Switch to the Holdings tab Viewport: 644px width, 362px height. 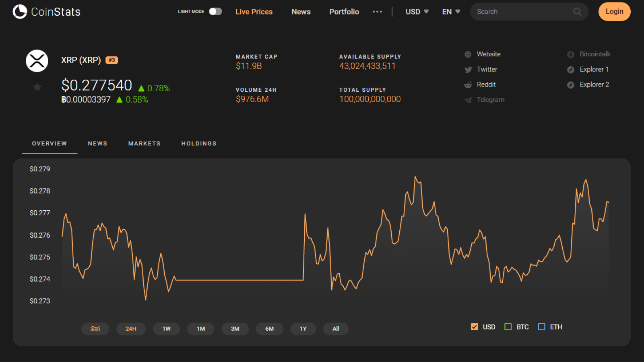(x=199, y=144)
